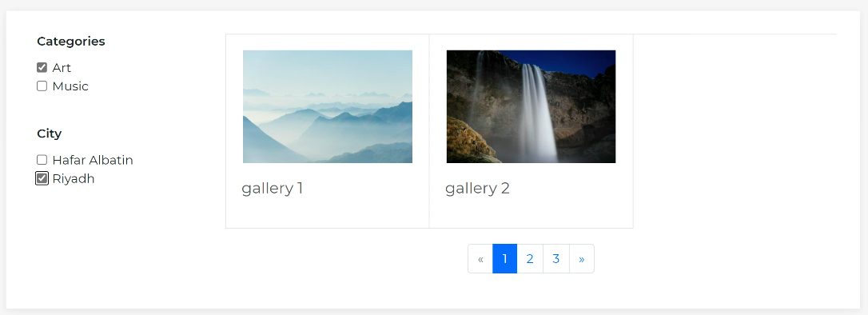Tick the Hafar Albatin city checkbox
Screen dimensions: 868x315
click(42, 160)
